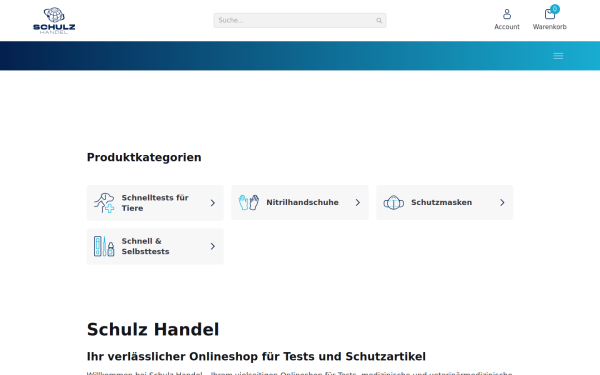Click the Produktkategorien heading
Screen dimensions: 600x375
coord(144,157)
